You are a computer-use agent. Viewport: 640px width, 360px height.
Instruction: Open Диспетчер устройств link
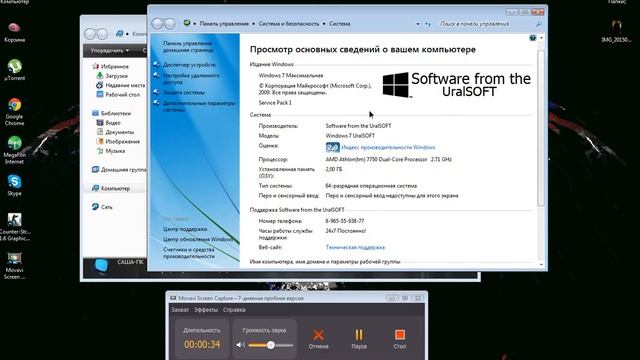pos(189,64)
